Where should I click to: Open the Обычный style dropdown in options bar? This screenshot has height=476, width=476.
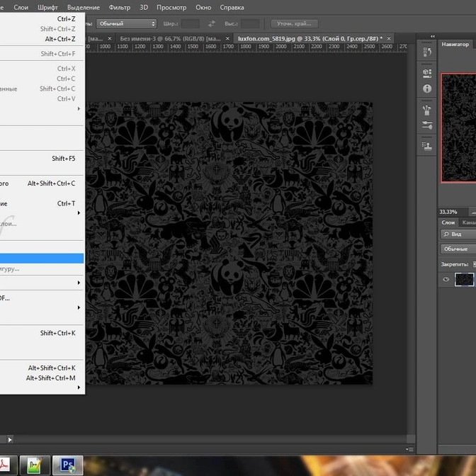point(127,23)
